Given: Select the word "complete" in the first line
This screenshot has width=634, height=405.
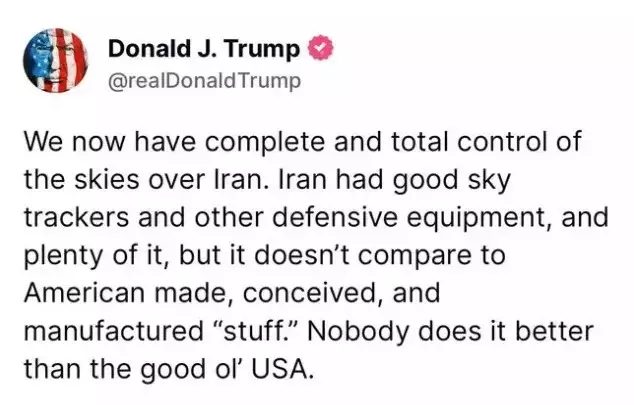Looking at the screenshot, I should (264, 143).
